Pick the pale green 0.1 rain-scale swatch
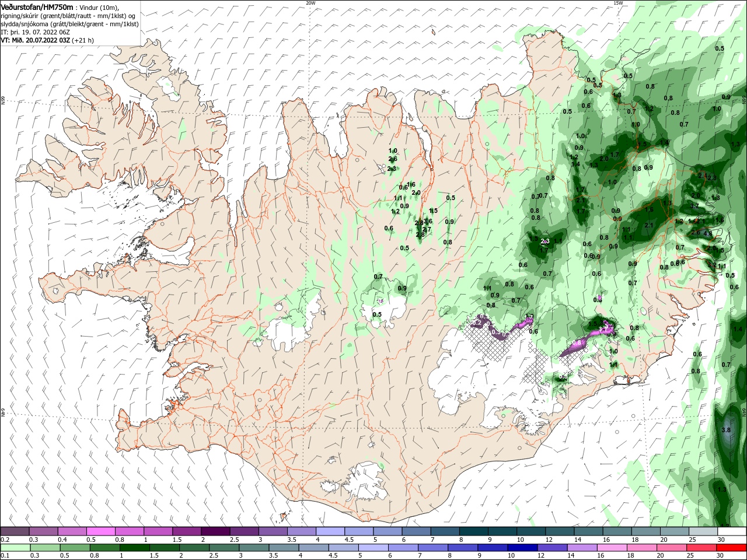747x560 pixels. 16,548
